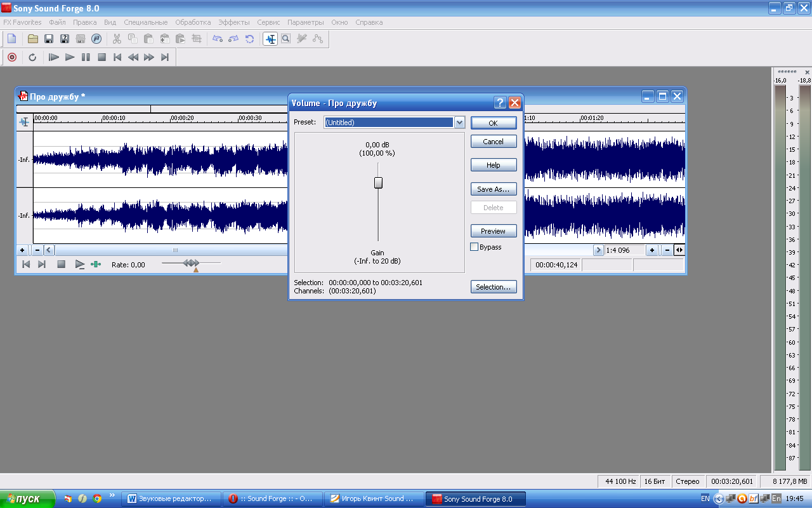The height and width of the screenshot is (508, 812).
Task: Click data window Go to End button
Action: (x=42, y=264)
